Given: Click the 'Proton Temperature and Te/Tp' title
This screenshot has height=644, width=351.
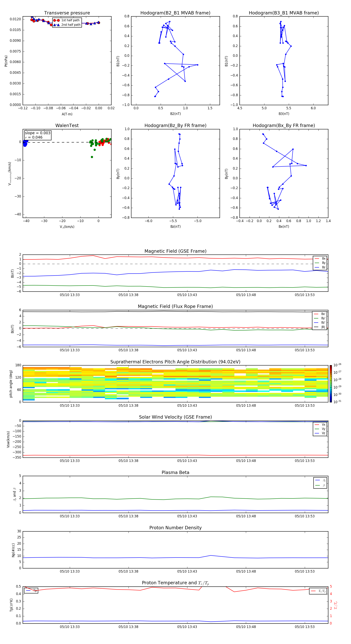Looking at the screenshot, I should (175, 583).
